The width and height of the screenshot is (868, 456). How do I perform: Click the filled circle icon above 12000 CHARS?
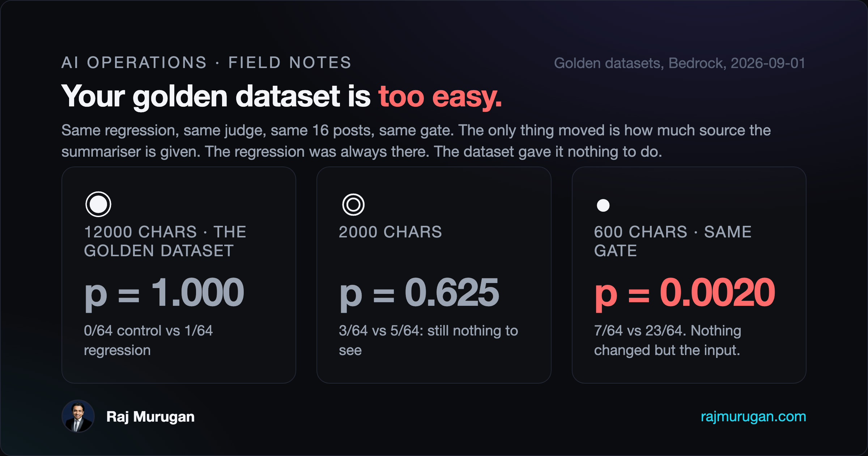pos(98,204)
